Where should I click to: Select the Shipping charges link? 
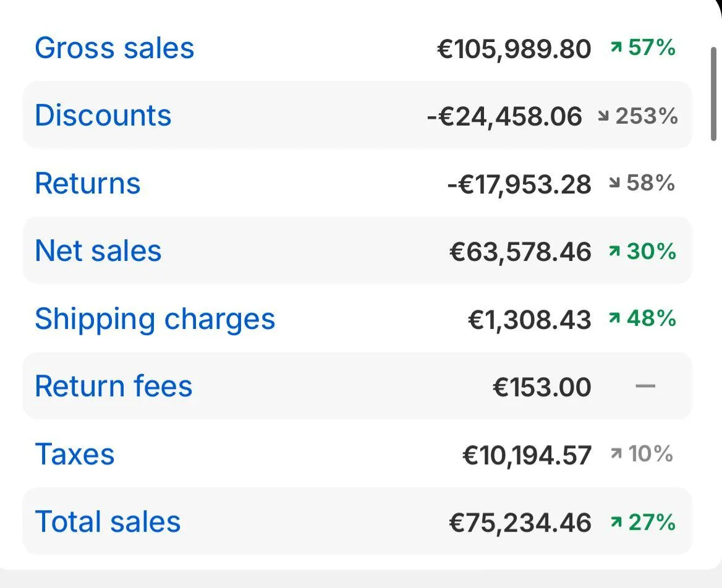pyautogui.click(x=155, y=319)
